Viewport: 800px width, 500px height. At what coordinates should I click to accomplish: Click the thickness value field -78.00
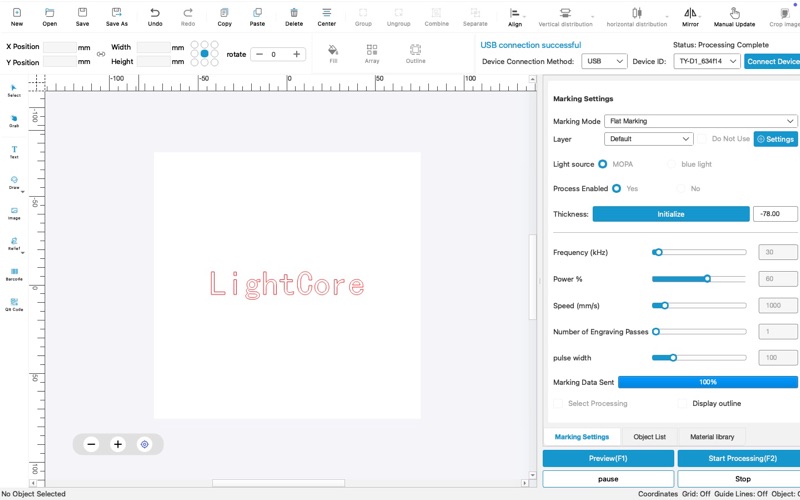pyautogui.click(x=775, y=214)
